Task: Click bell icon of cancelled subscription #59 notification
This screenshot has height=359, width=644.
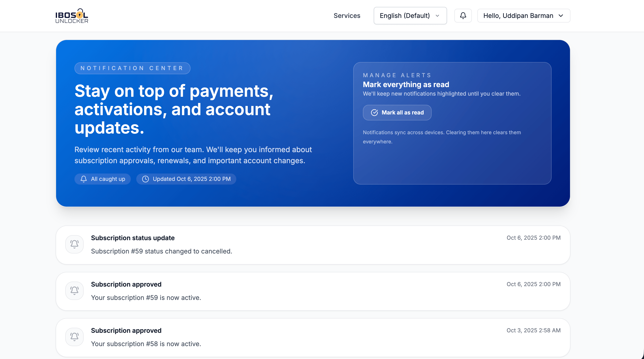Action: [74, 244]
